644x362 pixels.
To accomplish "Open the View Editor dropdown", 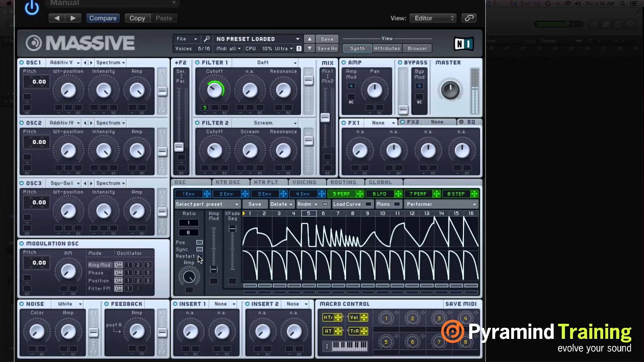I will (433, 18).
